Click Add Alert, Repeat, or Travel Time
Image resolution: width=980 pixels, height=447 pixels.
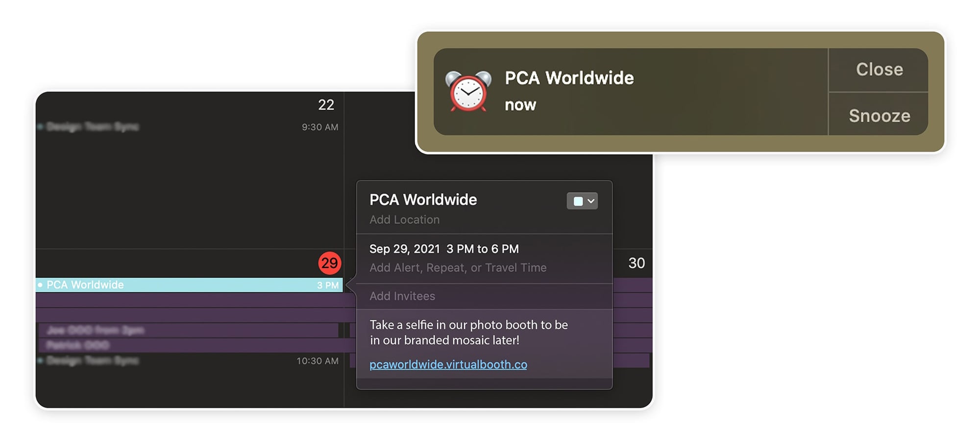458,268
